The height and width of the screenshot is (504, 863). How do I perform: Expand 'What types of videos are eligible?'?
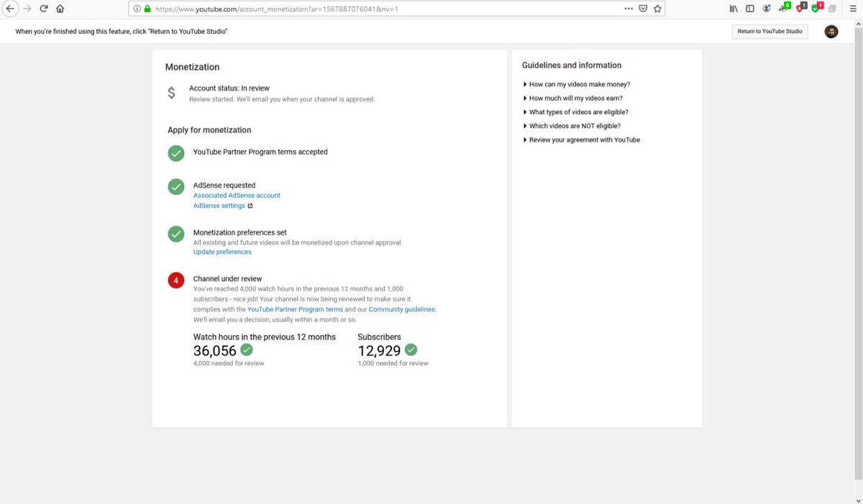coord(575,112)
